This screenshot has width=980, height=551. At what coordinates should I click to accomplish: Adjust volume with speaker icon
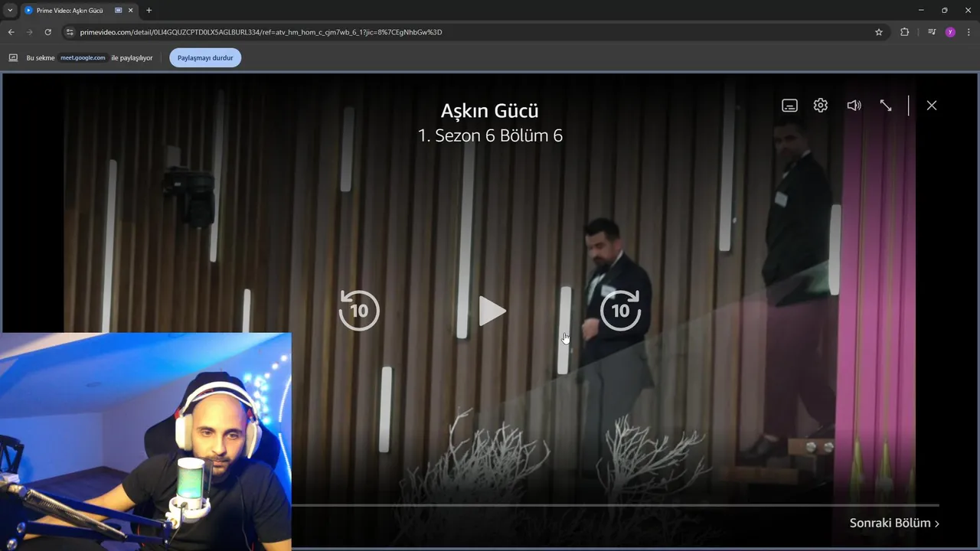[854, 106]
